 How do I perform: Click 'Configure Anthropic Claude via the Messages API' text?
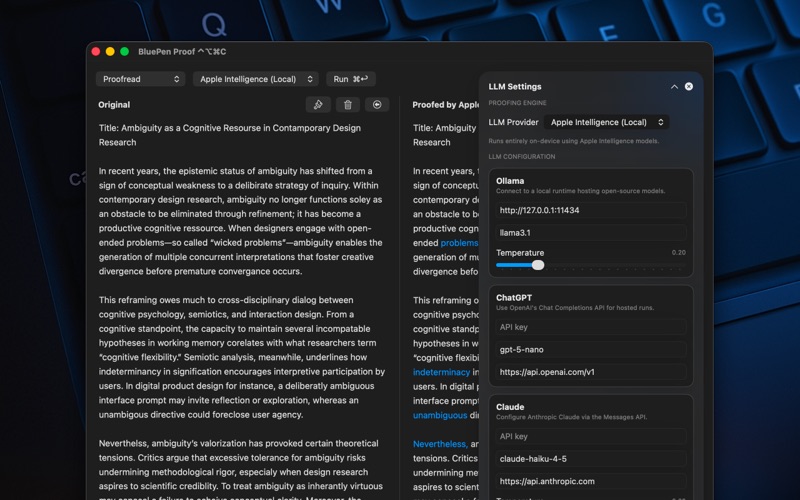tap(571, 417)
